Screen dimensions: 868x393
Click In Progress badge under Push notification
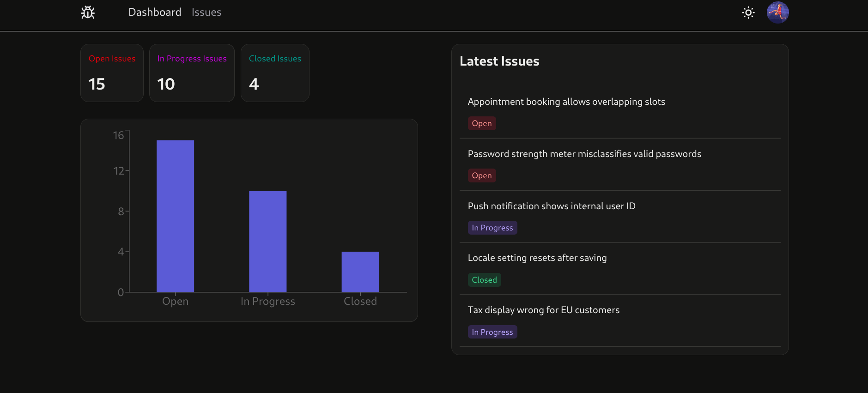click(492, 228)
